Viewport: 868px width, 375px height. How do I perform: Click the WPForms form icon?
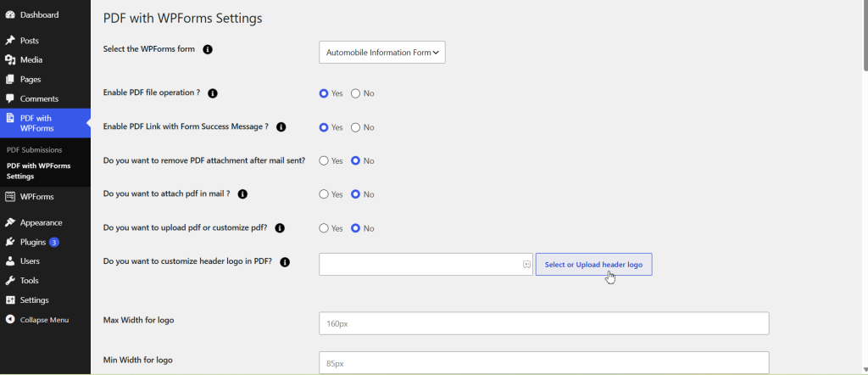tap(10, 197)
